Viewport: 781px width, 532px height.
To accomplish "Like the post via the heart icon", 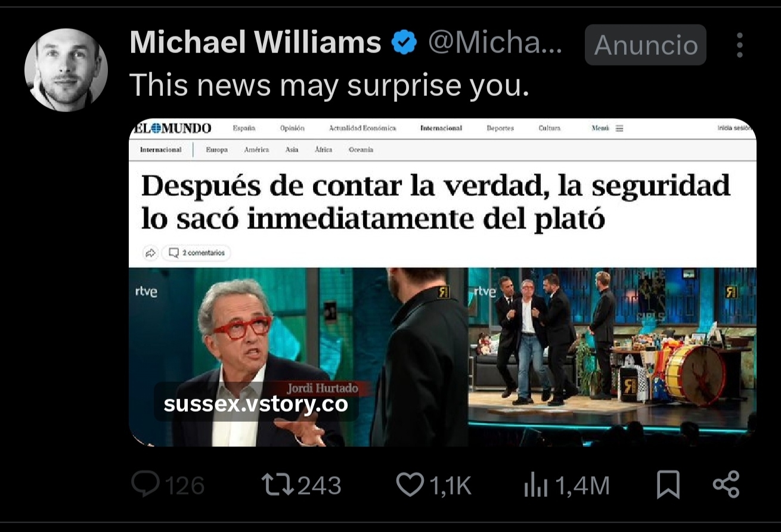I will point(410,485).
